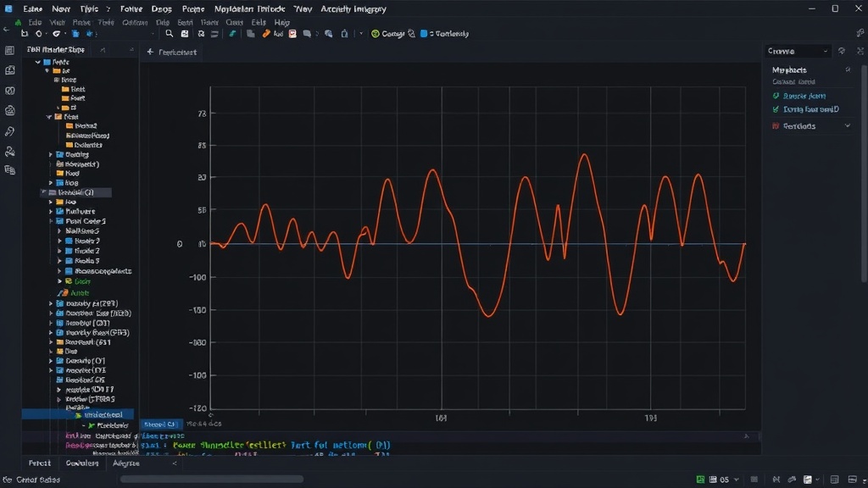This screenshot has width=868, height=488.
Task: Click the blue square icon beside the green run button
Action: 424,34
